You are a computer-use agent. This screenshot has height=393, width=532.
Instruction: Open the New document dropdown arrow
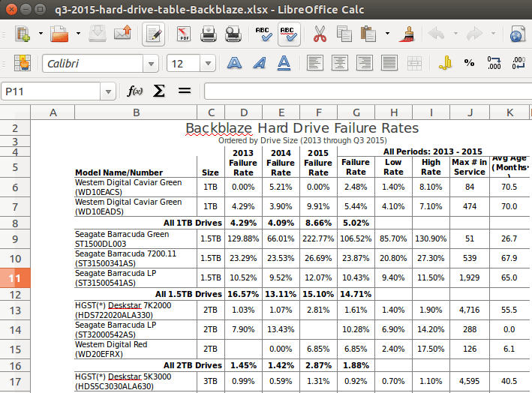point(41,33)
